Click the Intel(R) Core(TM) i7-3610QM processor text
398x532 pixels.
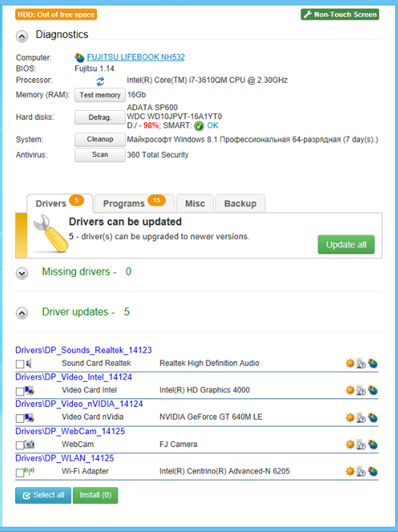click(207, 80)
